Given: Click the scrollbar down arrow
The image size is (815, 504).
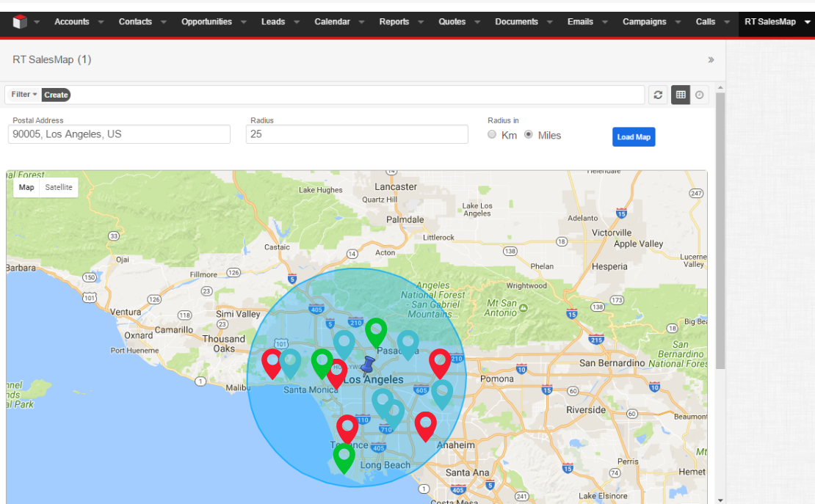Looking at the screenshot, I should [x=720, y=500].
